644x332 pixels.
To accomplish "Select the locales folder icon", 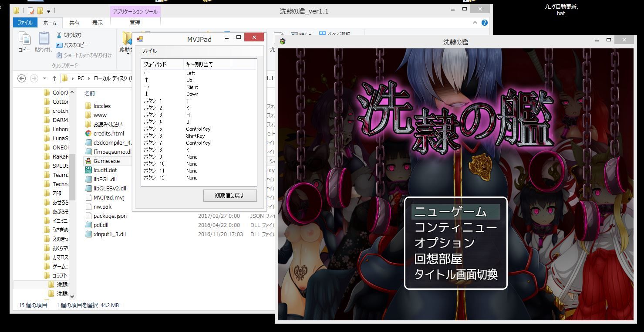I will coord(88,106).
